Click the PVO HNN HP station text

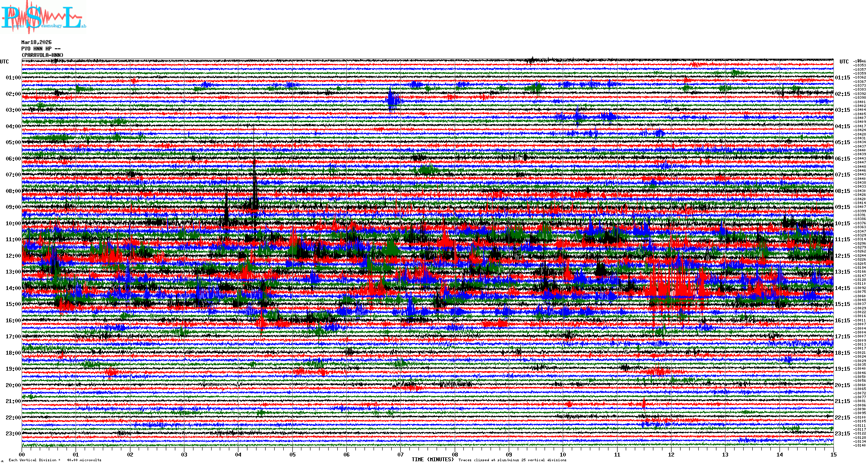(41, 49)
